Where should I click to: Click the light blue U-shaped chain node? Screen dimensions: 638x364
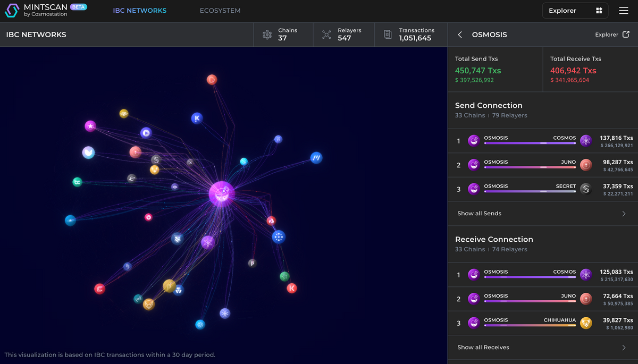[x=88, y=153]
